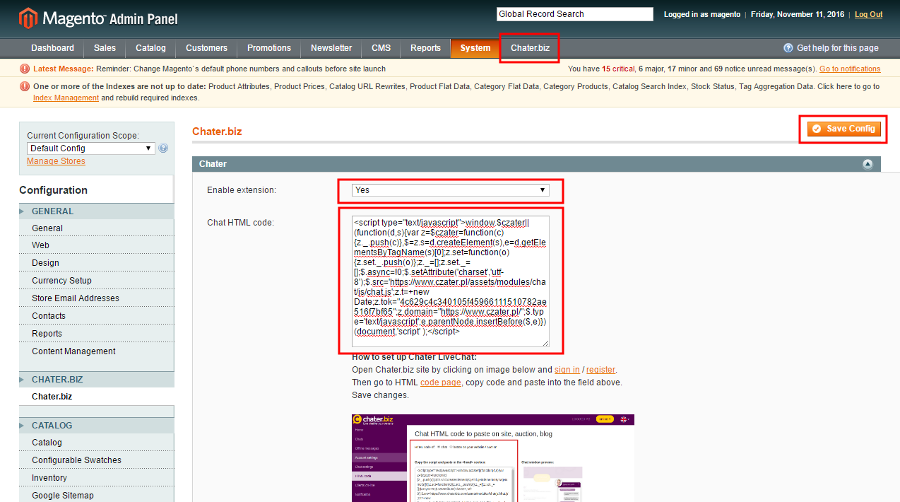Image resolution: width=900 pixels, height=502 pixels.
Task: Click the scope help icon beside Default Config
Action: pos(164,148)
